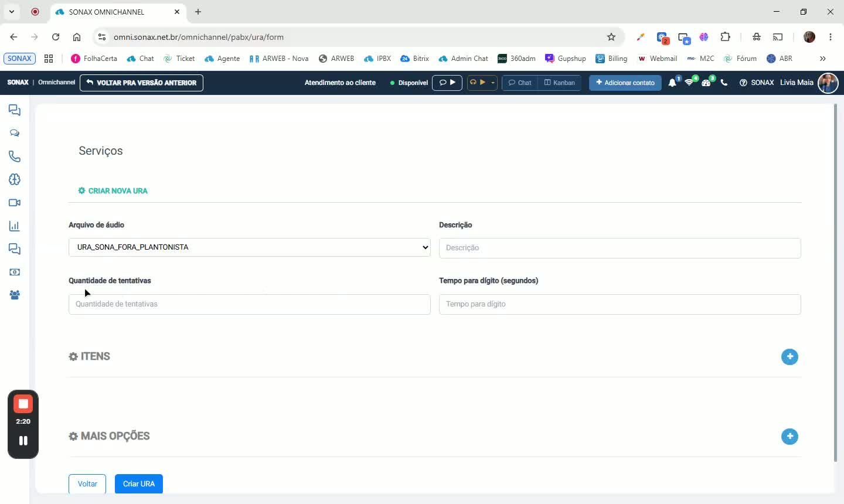Switch to the Kanban view tab
This screenshot has width=844, height=504.
560,83
